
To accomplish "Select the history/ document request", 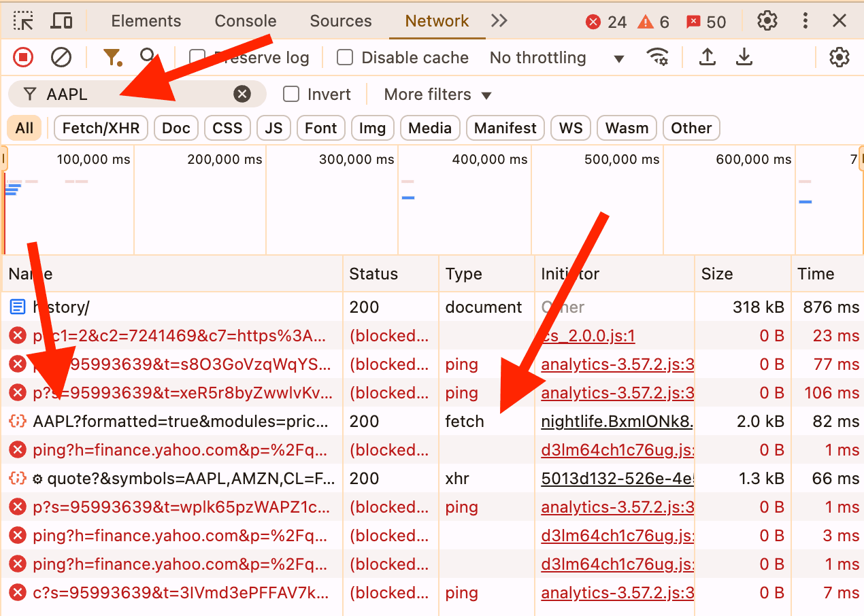I will coord(432,307).
